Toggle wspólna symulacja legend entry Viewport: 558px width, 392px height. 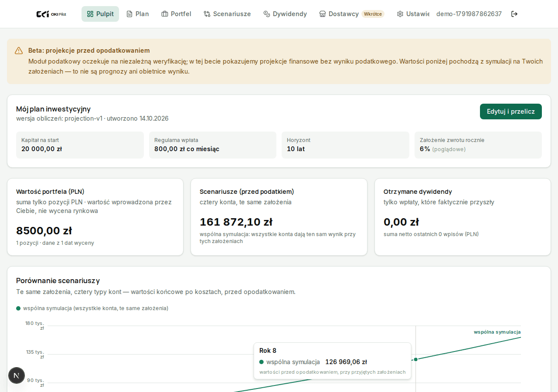coord(92,308)
